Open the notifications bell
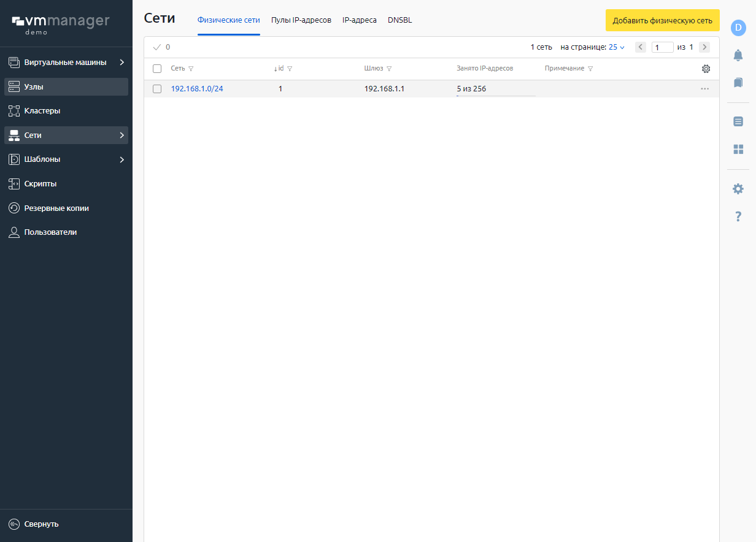This screenshot has height=542, width=756. point(738,55)
